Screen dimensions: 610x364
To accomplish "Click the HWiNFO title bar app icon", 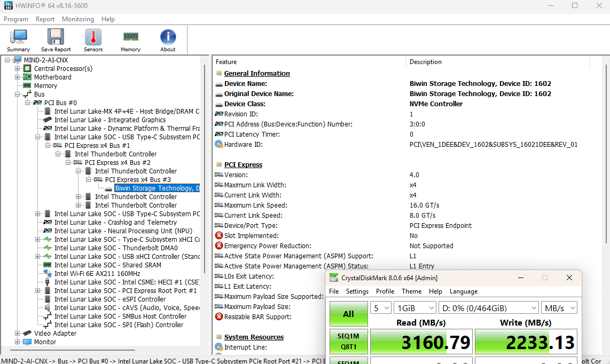I will pos(8,5).
